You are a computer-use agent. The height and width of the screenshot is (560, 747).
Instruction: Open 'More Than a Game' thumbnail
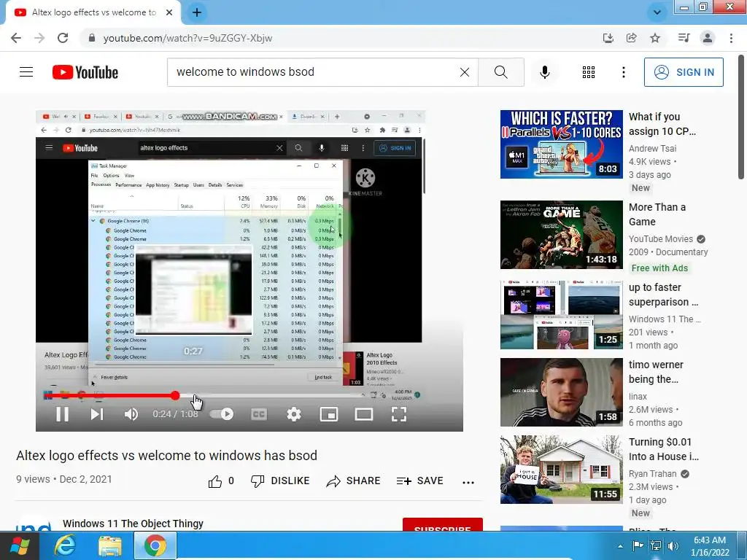pyautogui.click(x=561, y=235)
